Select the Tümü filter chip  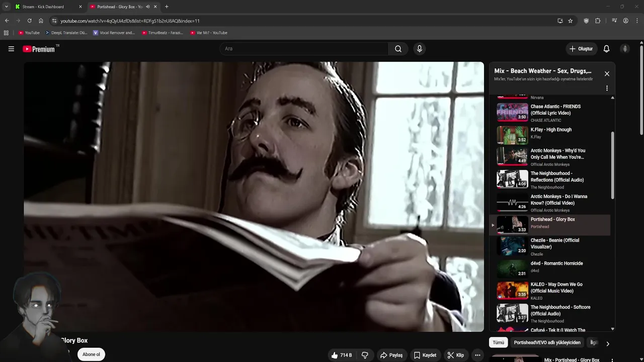coord(498,342)
